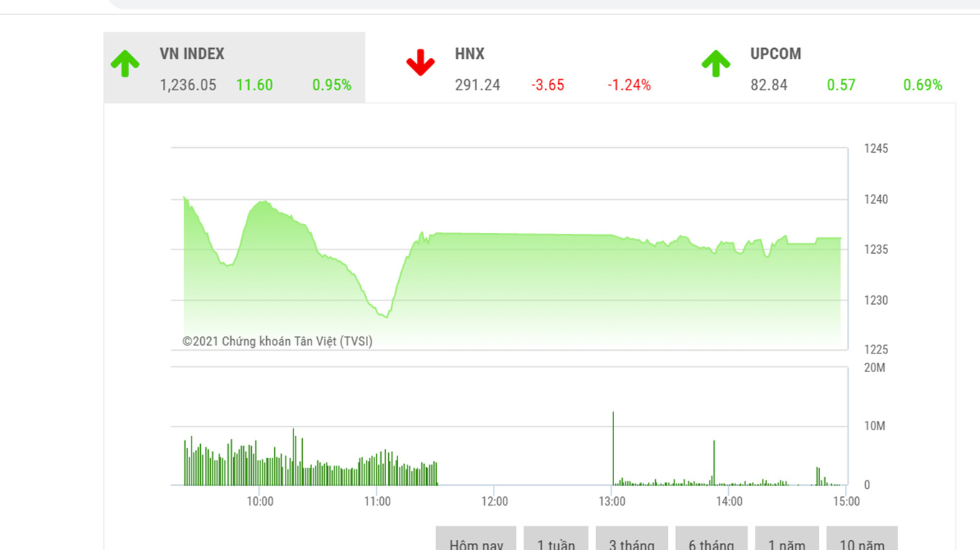View the 10 năm chart range
Image resolution: width=980 pixels, height=550 pixels.
coord(862,541)
